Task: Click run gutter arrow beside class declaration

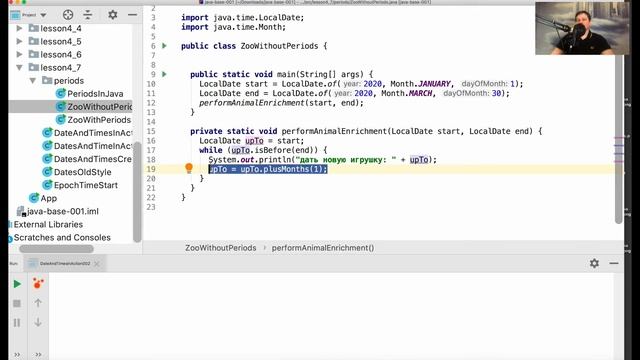Action: pos(164,46)
